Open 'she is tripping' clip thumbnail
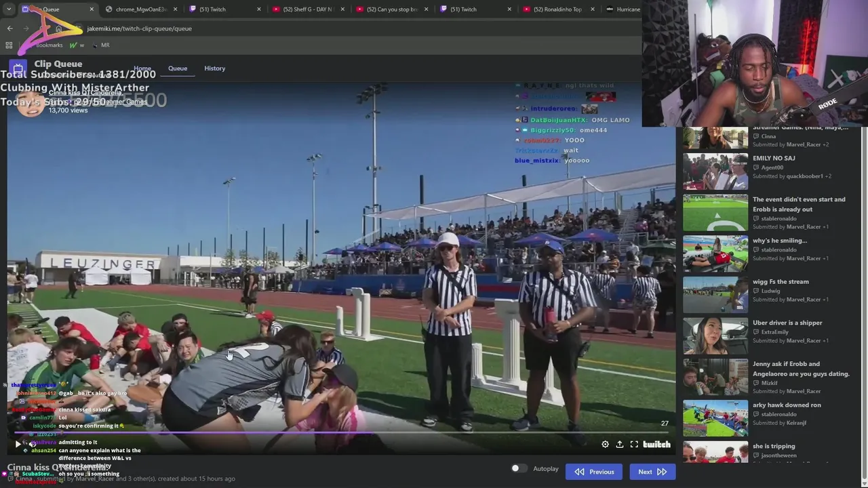 pos(715,452)
